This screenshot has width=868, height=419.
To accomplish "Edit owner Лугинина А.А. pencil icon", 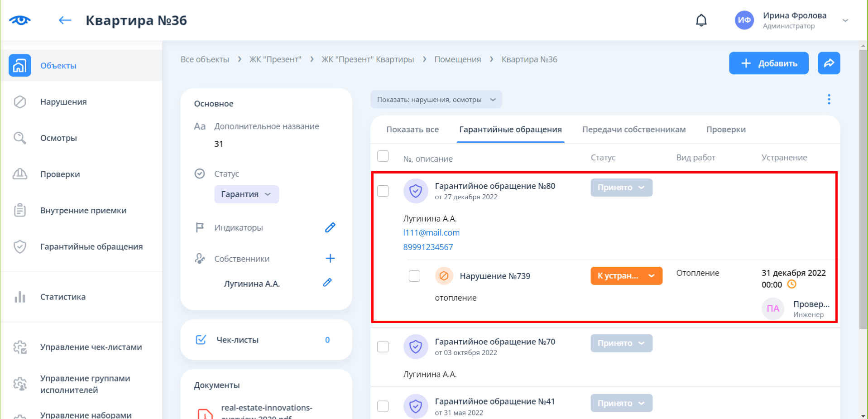I will point(327,283).
